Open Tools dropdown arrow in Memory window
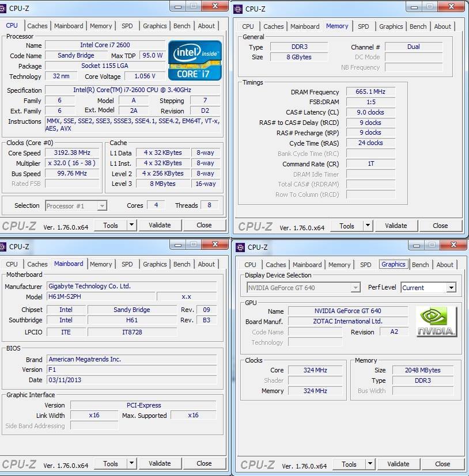The height and width of the screenshot is (476, 469). [368, 226]
